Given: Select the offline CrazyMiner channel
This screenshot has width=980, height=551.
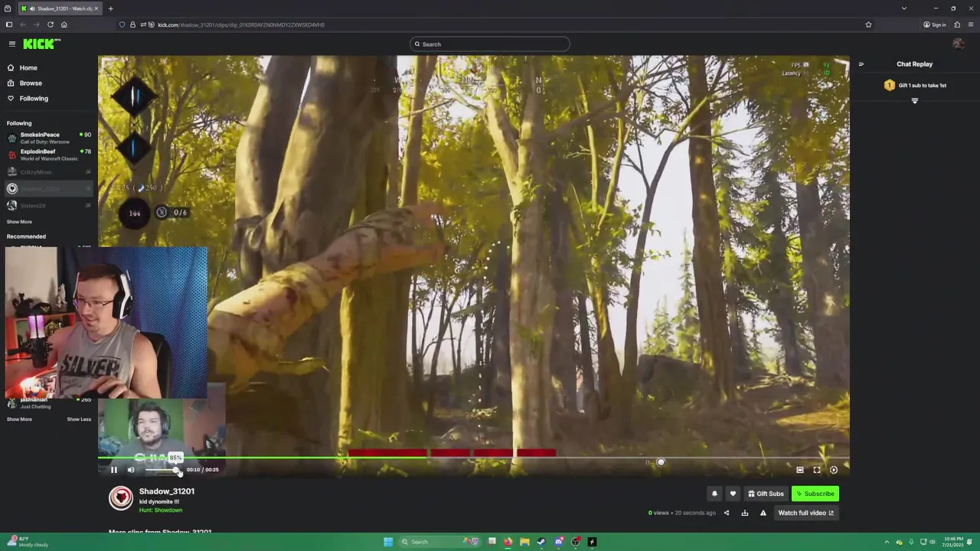Looking at the screenshot, I should (49, 172).
